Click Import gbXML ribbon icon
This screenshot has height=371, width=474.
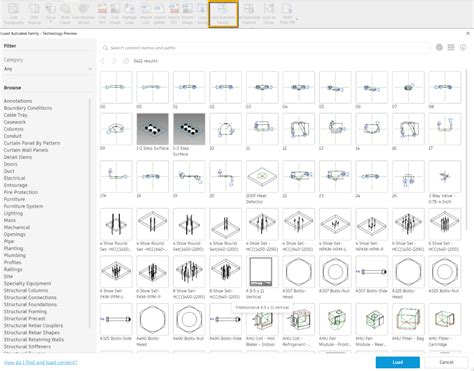pos(160,13)
